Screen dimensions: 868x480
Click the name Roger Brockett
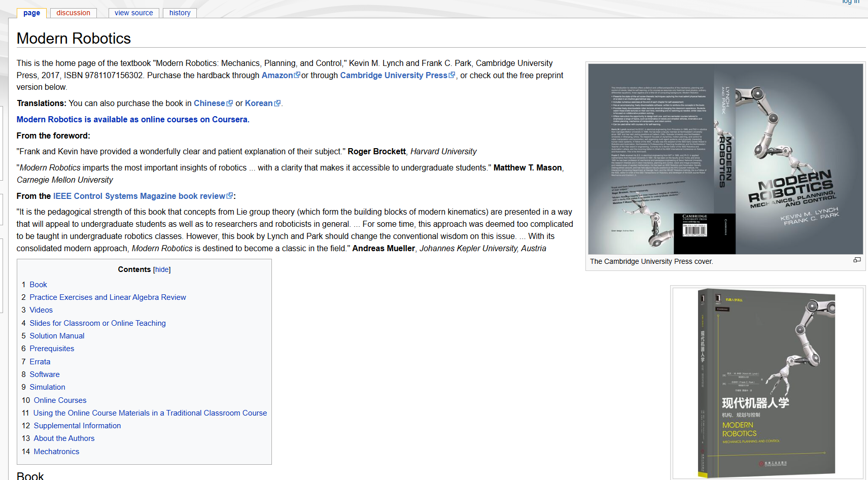[x=376, y=152]
